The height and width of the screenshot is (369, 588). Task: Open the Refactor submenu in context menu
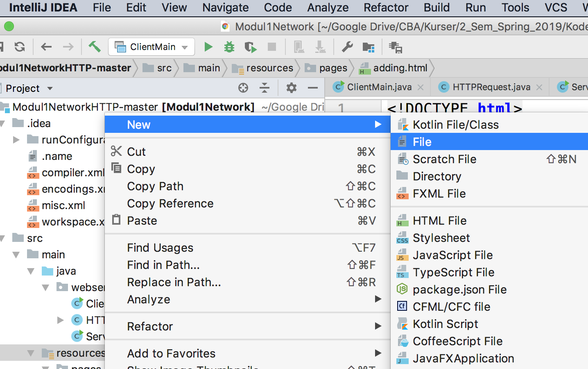click(248, 326)
